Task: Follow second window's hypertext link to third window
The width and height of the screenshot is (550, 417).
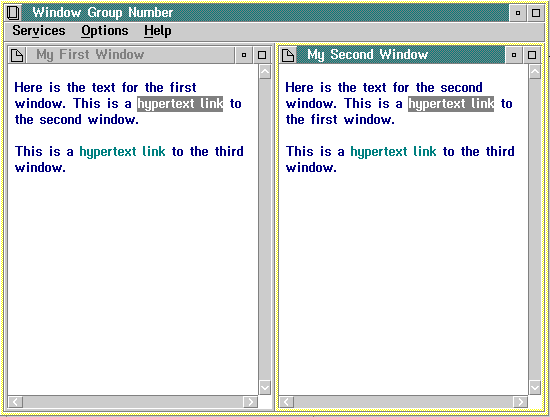Action: pyautogui.click(x=393, y=152)
